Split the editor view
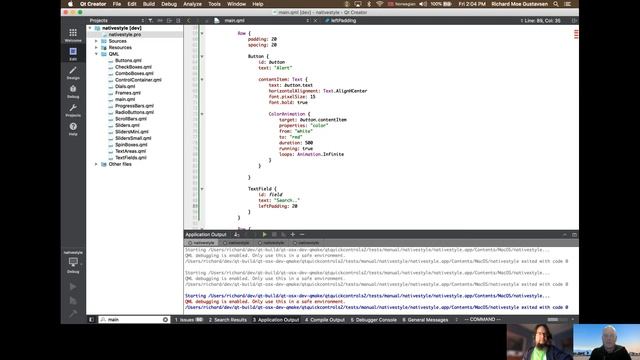 click(574, 20)
